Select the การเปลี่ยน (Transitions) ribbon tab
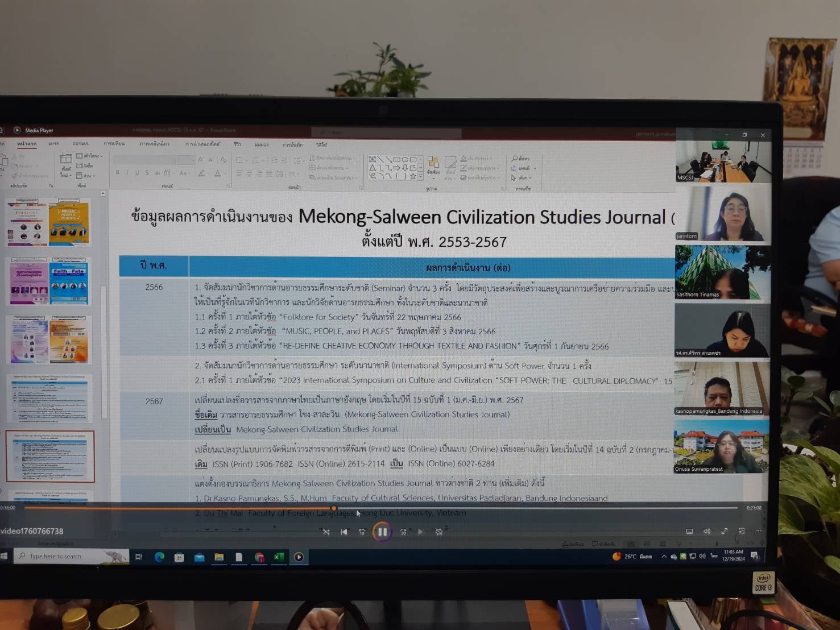The width and height of the screenshot is (840, 630). pyautogui.click(x=114, y=144)
